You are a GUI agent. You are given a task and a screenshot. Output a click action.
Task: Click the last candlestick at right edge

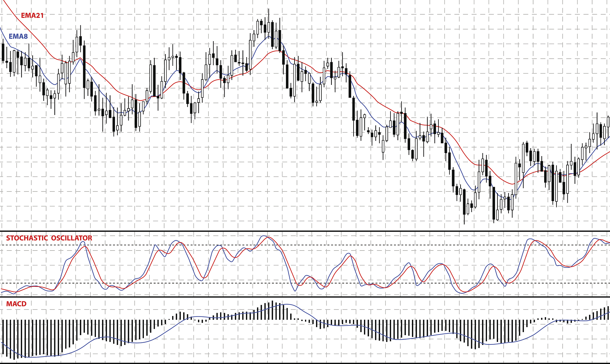point(608,122)
